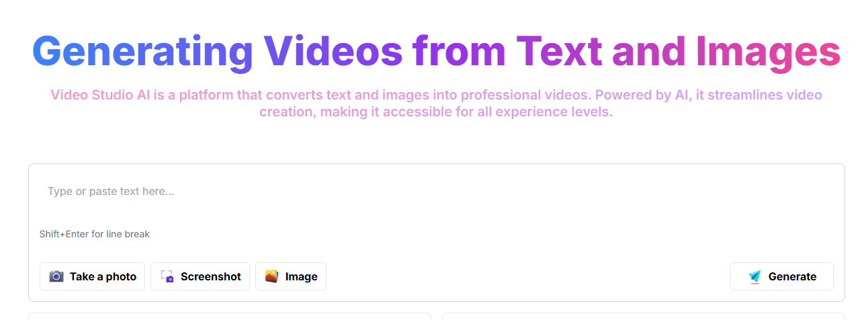The height and width of the screenshot is (320, 868).
Task: Click 'Shift+Enter for line break' hint text
Action: pyautogui.click(x=95, y=234)
